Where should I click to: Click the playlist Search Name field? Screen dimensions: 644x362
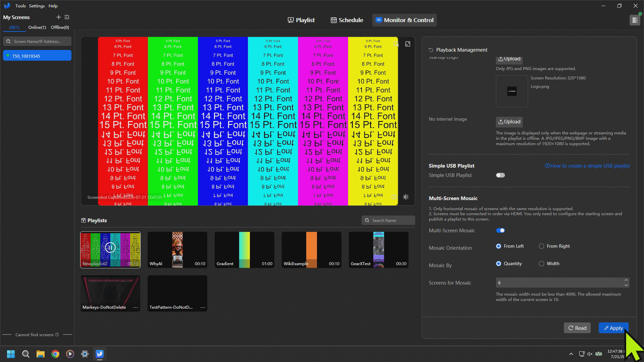[388, 220]
